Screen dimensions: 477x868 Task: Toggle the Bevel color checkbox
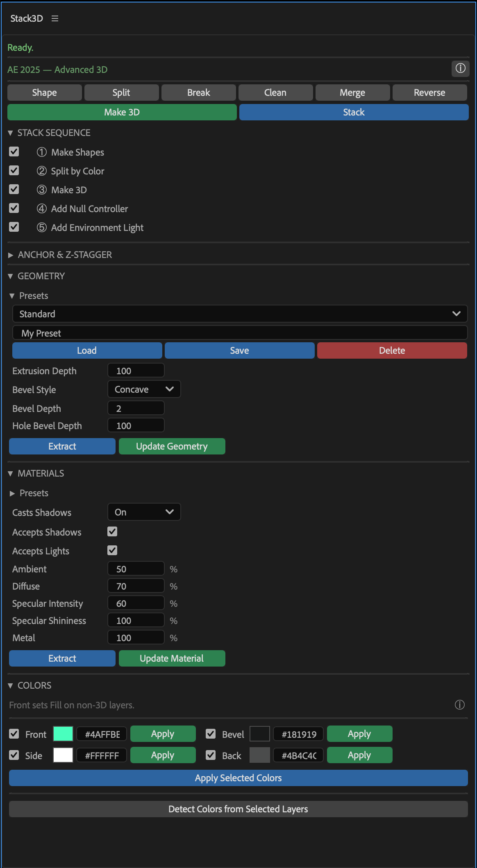coord(211,734)
